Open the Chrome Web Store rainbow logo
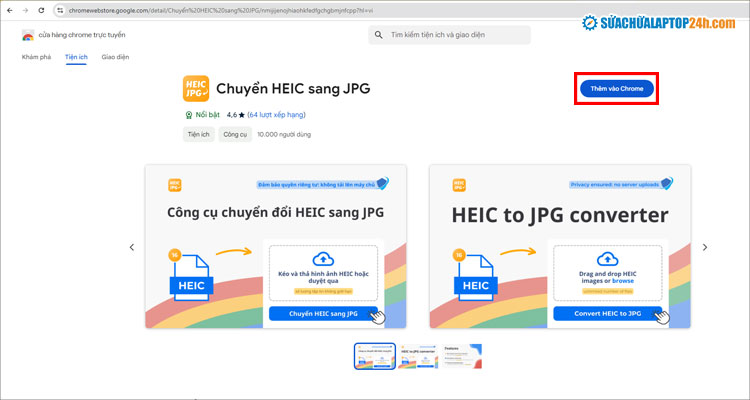750x400 pixels. coord(28,35)
